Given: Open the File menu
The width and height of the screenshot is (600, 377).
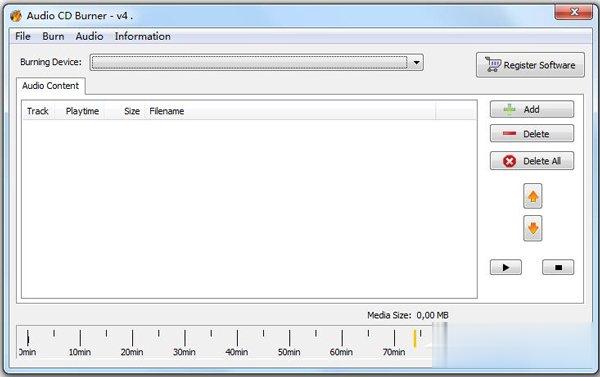Looking at the screenshot, I should (23, 36).
